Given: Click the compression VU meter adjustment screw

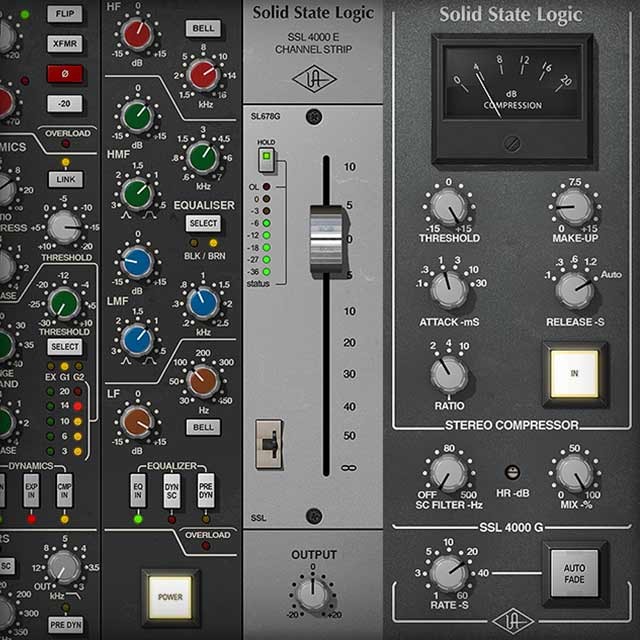Looking at the screenshot, I should (511, 142).
